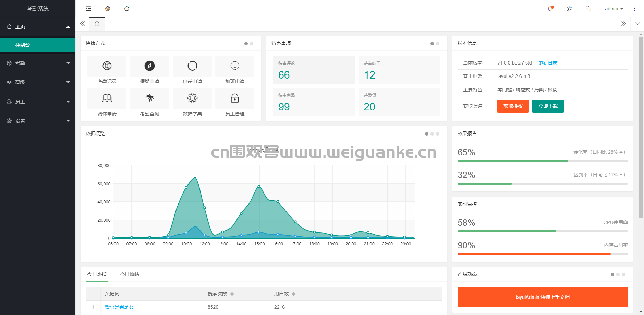Open the notification bell

point(550,9)
